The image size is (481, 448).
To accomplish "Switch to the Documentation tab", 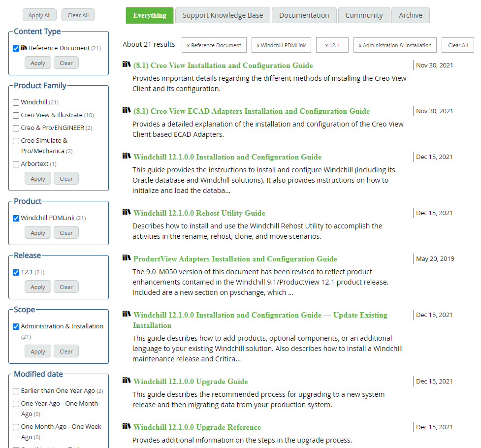I will pyautogui.click(x=304, y=15).
